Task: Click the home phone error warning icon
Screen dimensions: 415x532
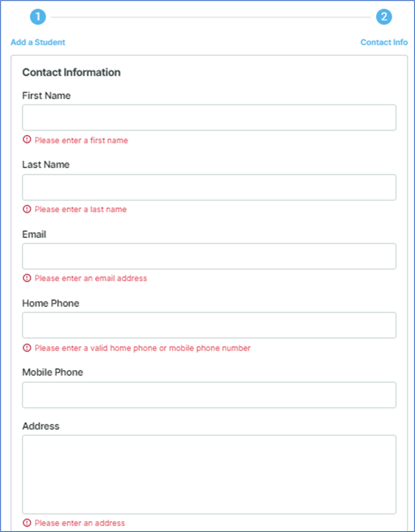Action: pyautogui.click(x=27, y=348)
